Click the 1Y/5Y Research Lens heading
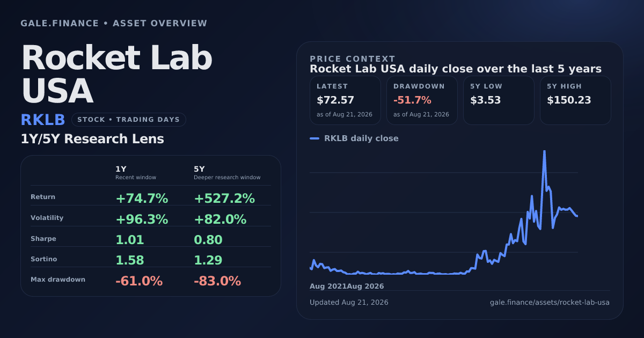 click(x=92, y=139)
